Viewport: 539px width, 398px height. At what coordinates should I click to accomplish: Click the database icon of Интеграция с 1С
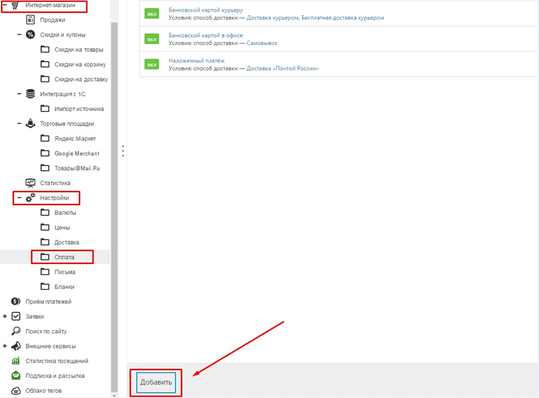(30, 94)
